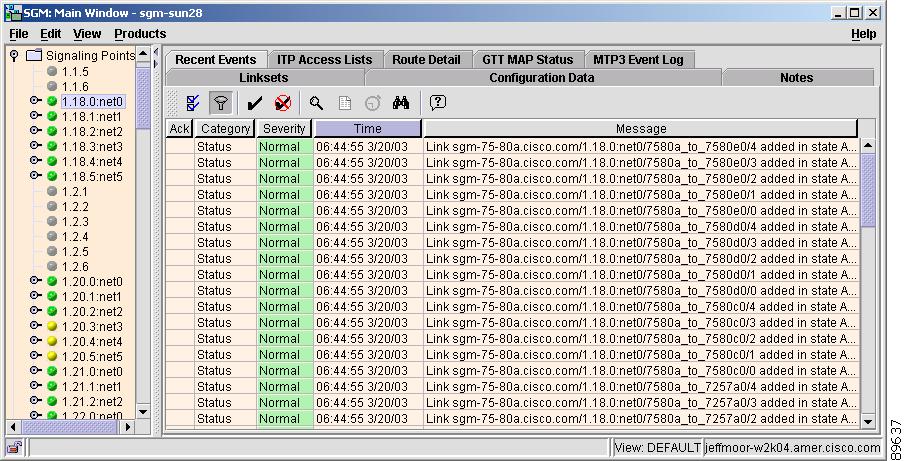Click events table scrollbar down arrow
904x461 pixels.
[868, 422]
